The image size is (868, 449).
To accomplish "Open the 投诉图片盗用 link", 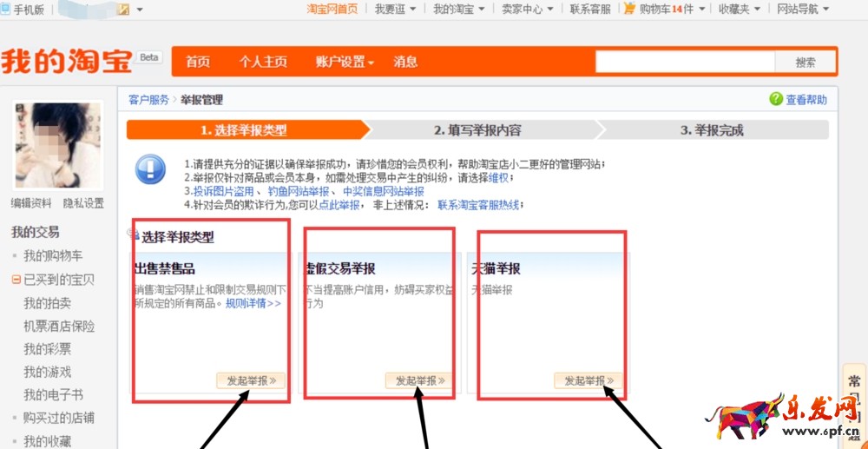I will coord(224,192).
